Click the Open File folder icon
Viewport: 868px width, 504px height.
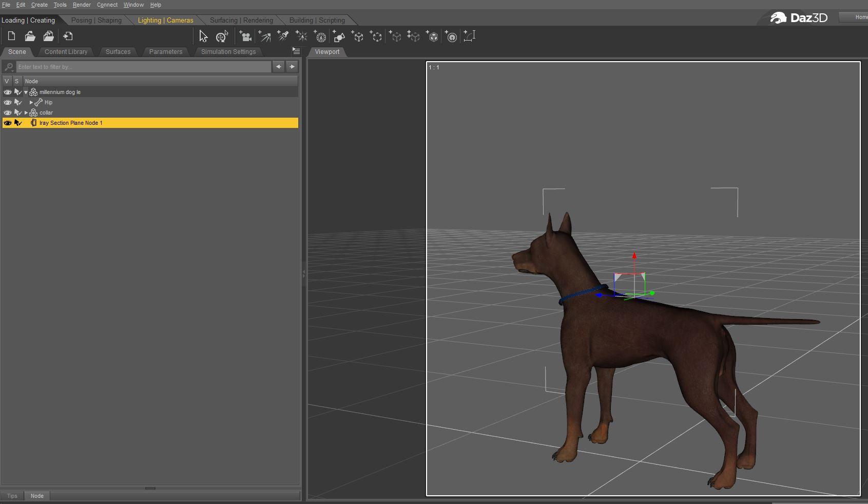tap(30, 36)
